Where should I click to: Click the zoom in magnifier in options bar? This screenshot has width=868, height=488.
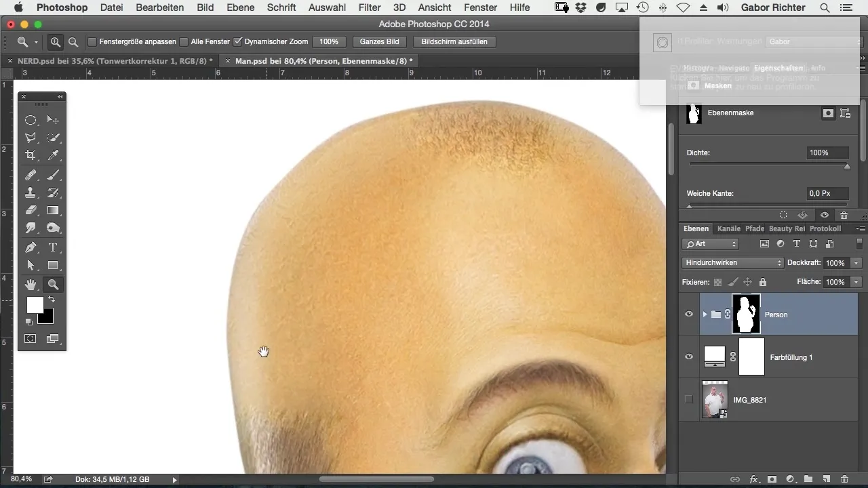pyautogui.click(x=56, y=42)
